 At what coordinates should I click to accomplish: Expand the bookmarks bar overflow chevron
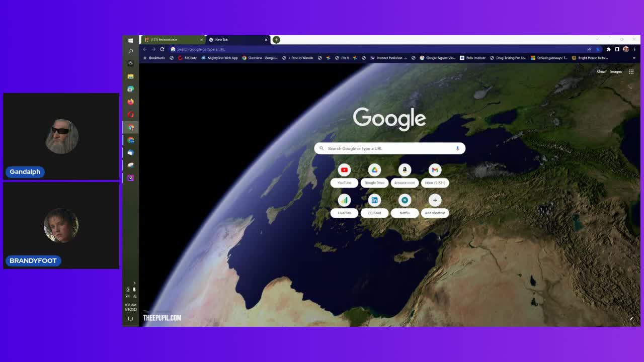pyautogui.click(x=634, y=58)
